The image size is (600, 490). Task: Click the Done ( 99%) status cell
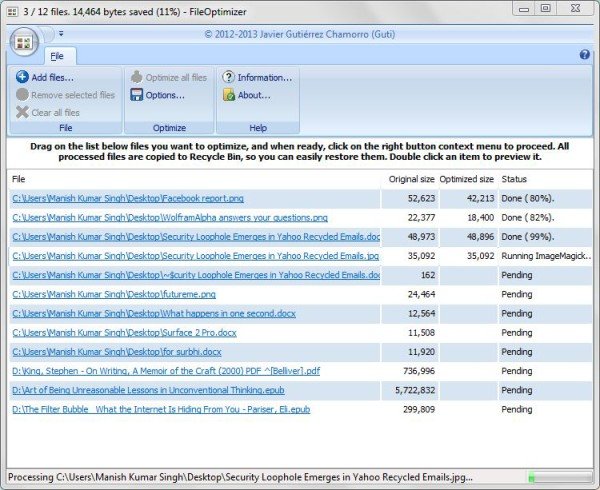(x=528, y=237)
